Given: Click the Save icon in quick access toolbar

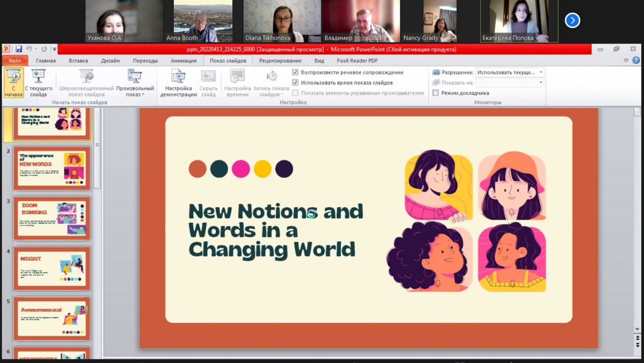Looking at the screenshot, I should pyautogui.click(x=19, y=49).
